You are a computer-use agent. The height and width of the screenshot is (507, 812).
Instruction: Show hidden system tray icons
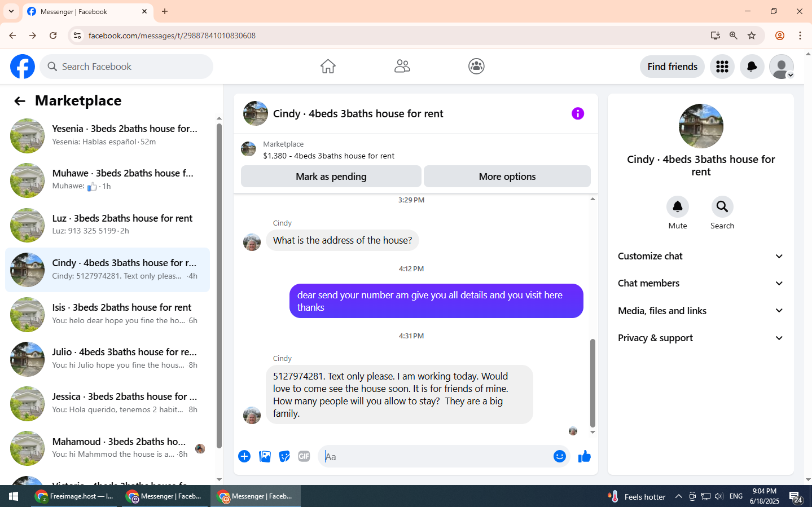click(x=679, y=496)
